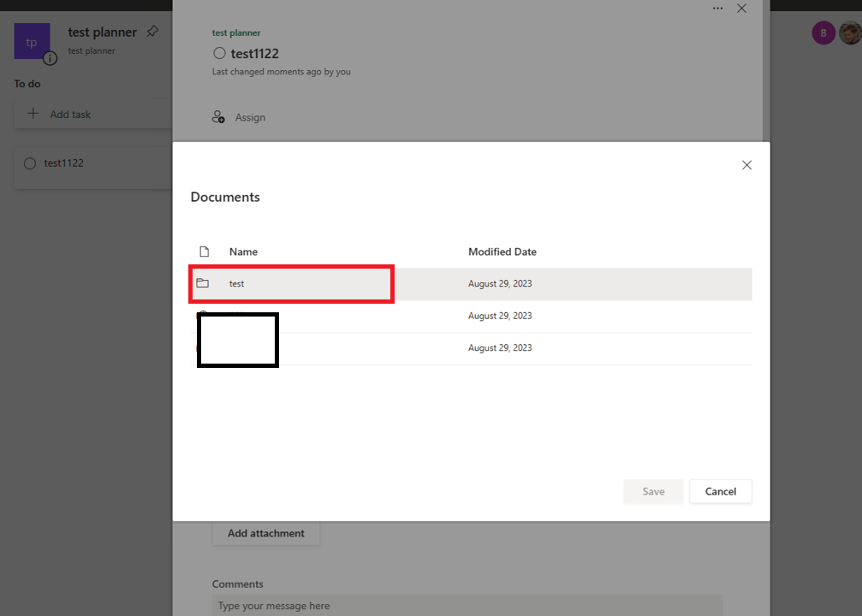Click the folder icon beside test
This screenshot has width=862, height=616.
point(202,283)
